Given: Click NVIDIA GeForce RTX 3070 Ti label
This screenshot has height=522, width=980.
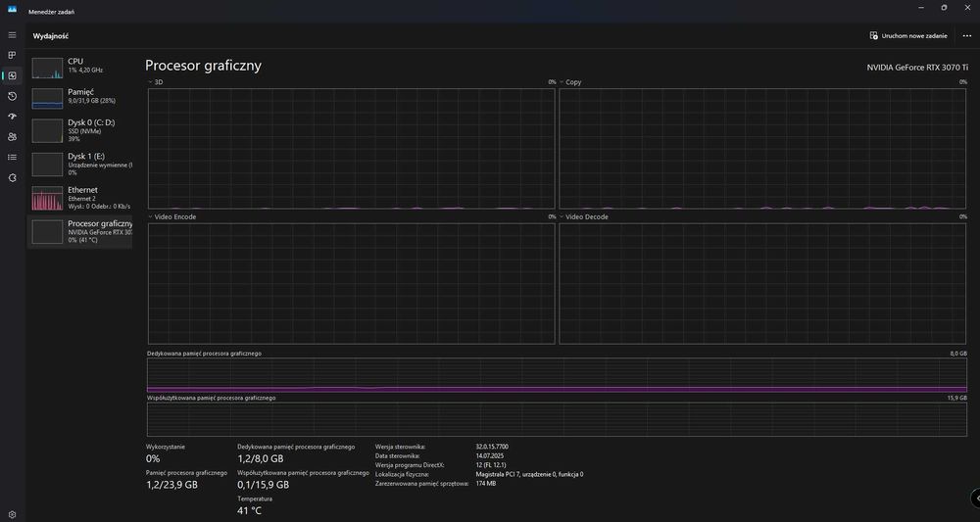Looking at the screenshot, I should click(917, 68).
